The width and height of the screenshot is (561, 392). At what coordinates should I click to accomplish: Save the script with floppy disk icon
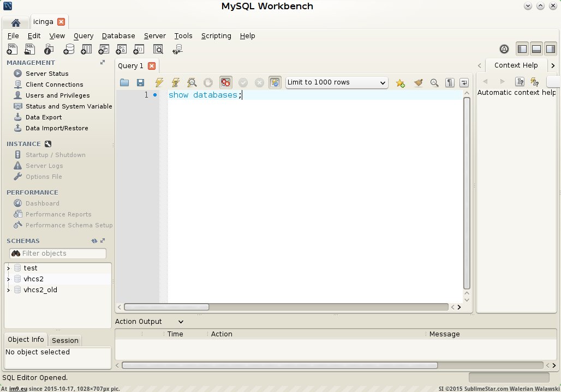click(x=141, y=82)
